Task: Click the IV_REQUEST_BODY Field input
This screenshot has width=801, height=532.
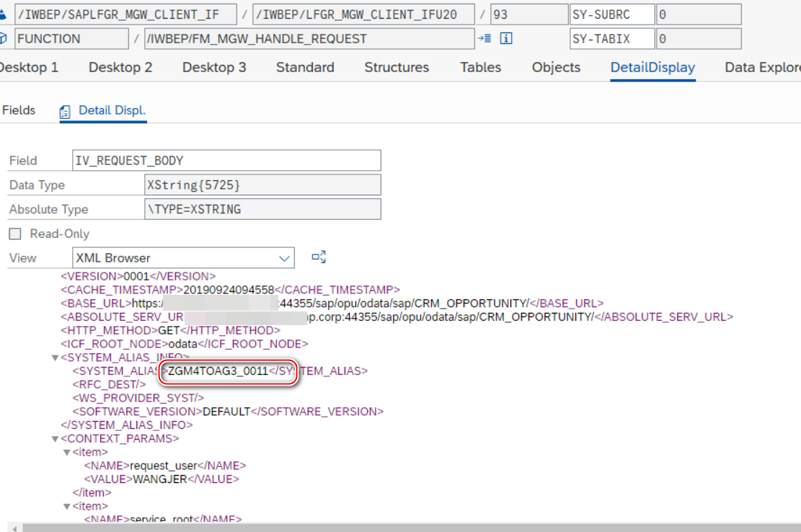Action: [226, 161]
